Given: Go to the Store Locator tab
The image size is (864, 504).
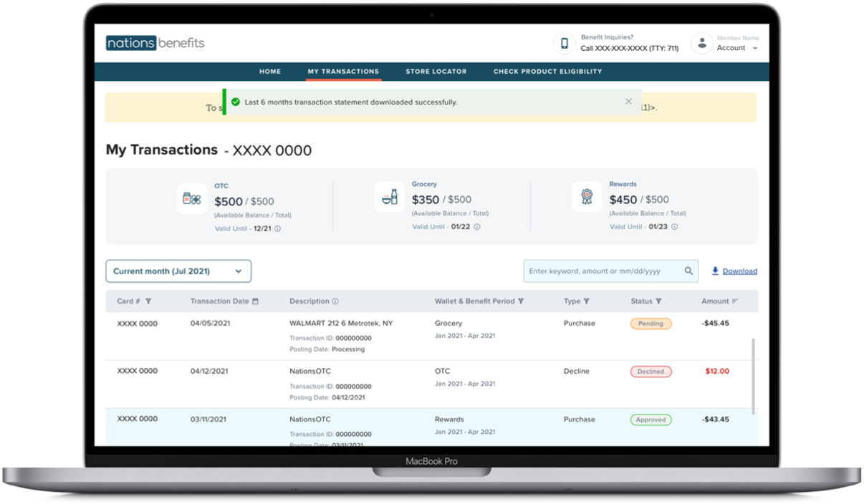Looking at the screenshot, I should [x=436, y=72].
